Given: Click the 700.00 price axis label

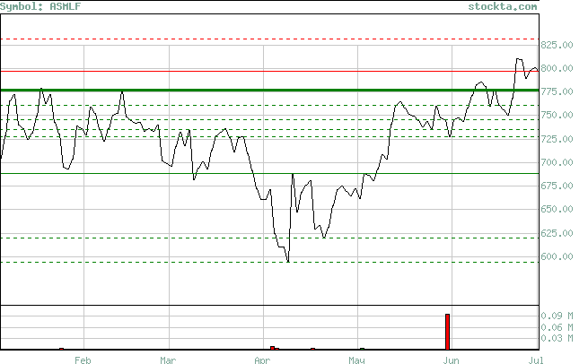Looking at the screenshot, I should tap(557, 162).
